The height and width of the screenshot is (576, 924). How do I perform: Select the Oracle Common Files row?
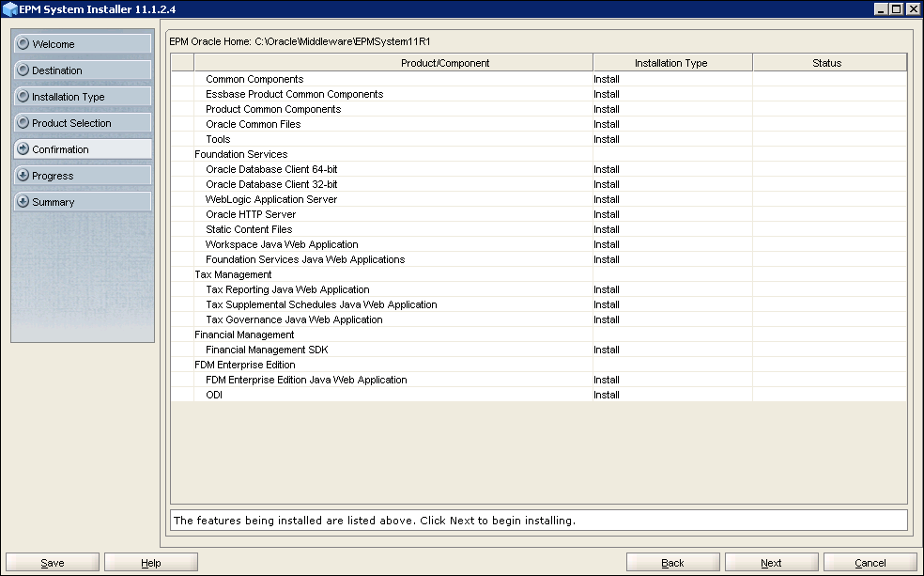click(539, 124)
